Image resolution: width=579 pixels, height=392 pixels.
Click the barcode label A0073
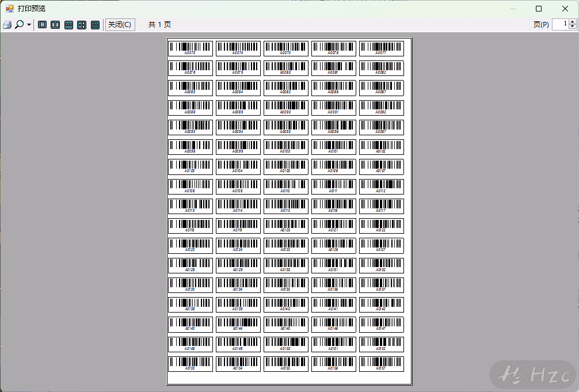click(191, 48)
